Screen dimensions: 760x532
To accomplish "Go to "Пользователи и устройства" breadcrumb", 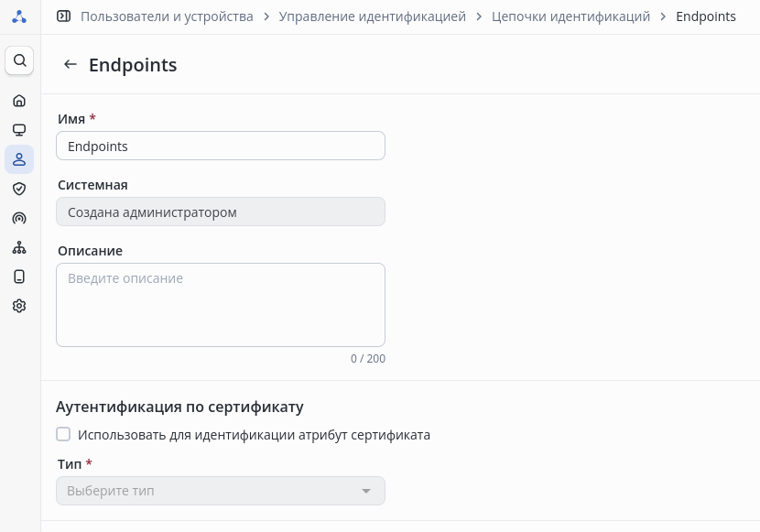I will [167, 16].
